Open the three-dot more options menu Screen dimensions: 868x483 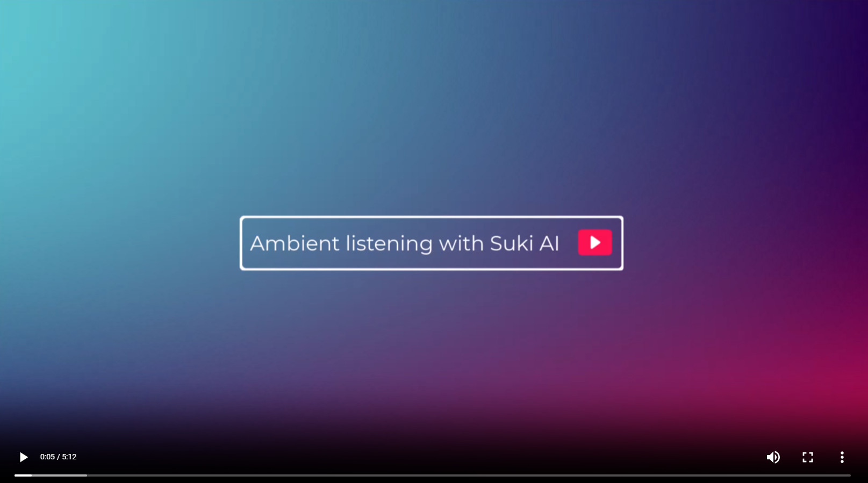pos(842,457)
